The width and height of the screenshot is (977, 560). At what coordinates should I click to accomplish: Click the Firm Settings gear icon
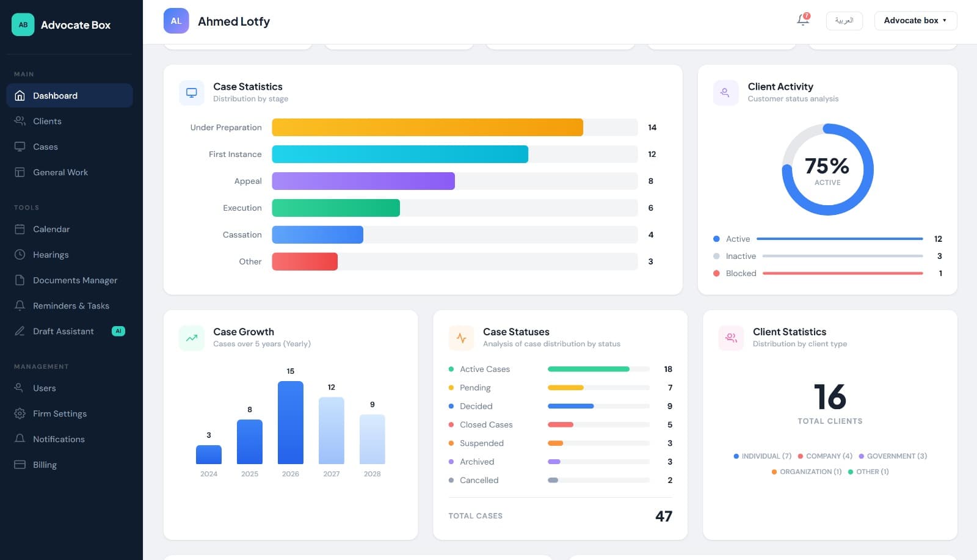[x=19, y=413]
